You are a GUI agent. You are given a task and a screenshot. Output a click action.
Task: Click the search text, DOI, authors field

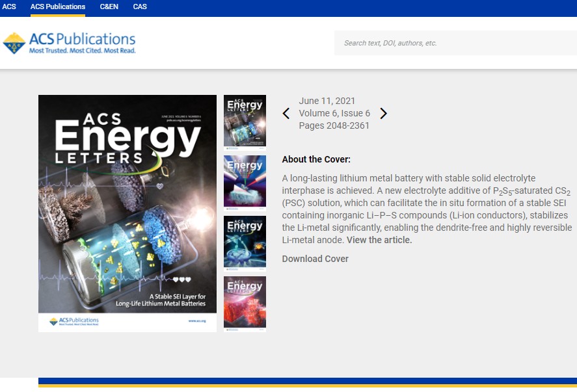455,43
